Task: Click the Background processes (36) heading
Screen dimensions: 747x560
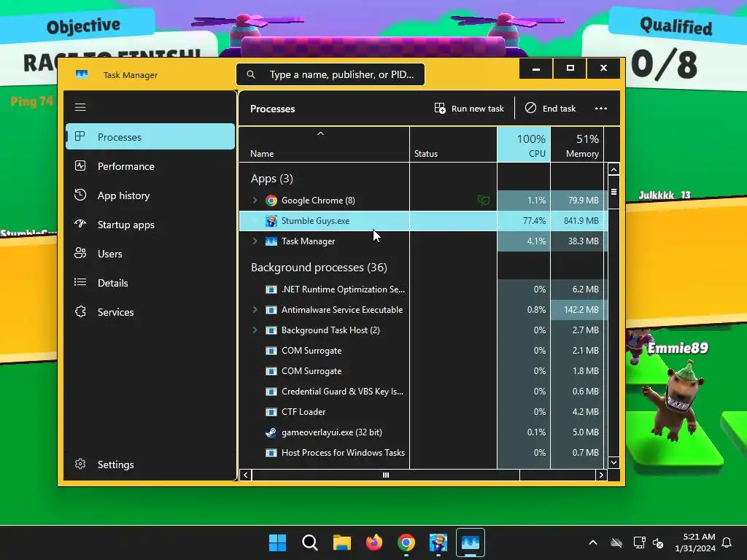Action: click(x=319, y=268)
